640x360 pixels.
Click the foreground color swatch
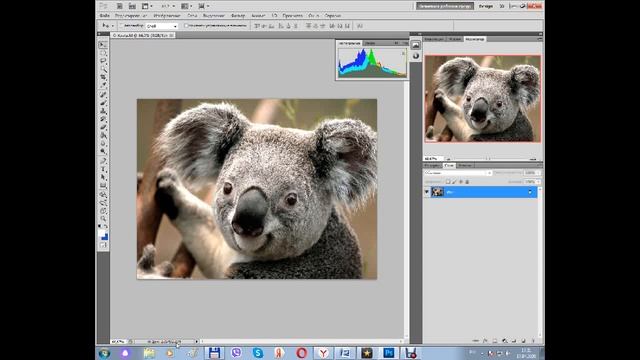coord(101,233)
